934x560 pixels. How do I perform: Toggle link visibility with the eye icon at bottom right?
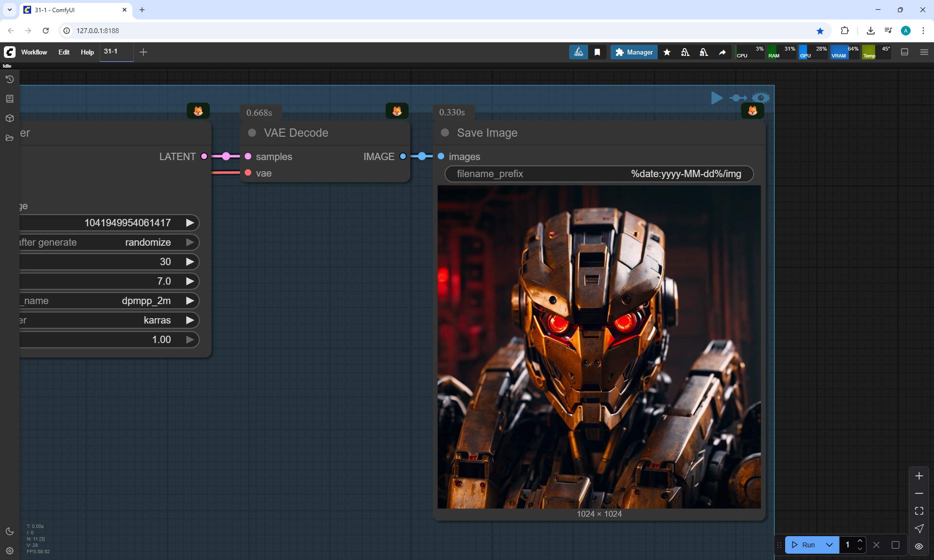tap(919, 546)
